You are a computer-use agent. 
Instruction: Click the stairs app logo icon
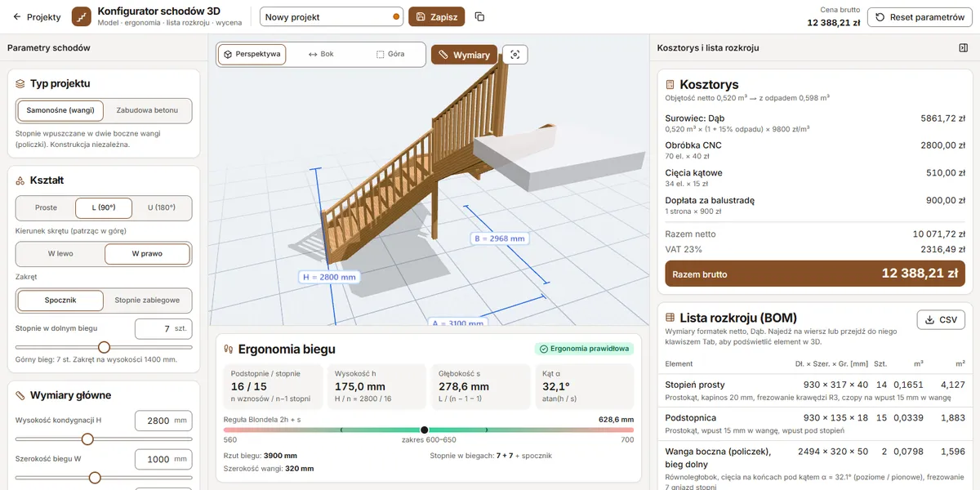click(x=82, y=16)
